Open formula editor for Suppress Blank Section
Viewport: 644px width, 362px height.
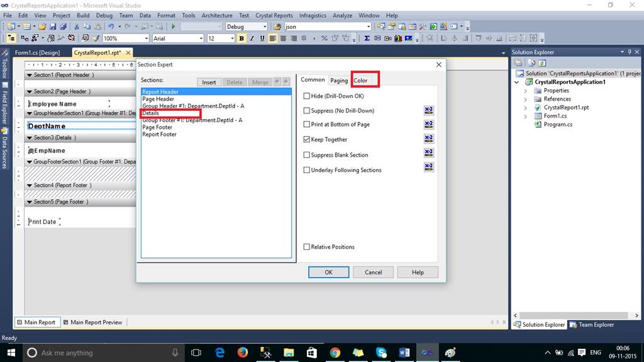428,153
